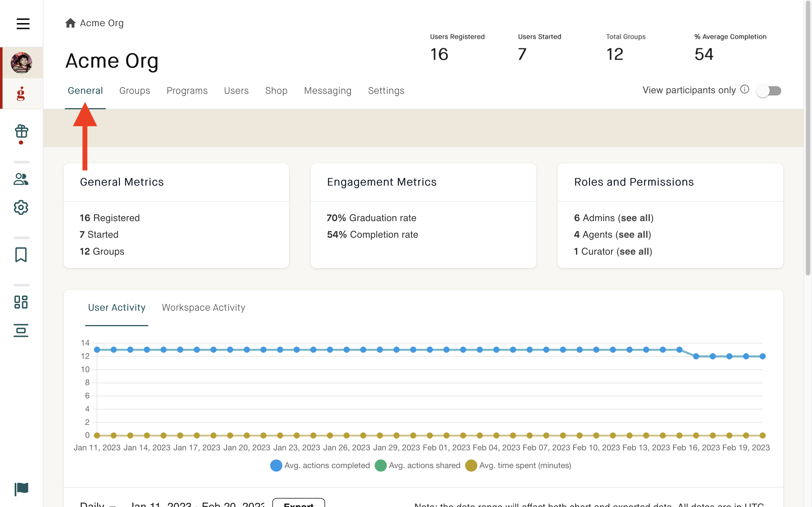Image resolution: width=812 pixels, height=507 pixels.
Task: Click info icon beside View participants only
Action: click(745, 89)
